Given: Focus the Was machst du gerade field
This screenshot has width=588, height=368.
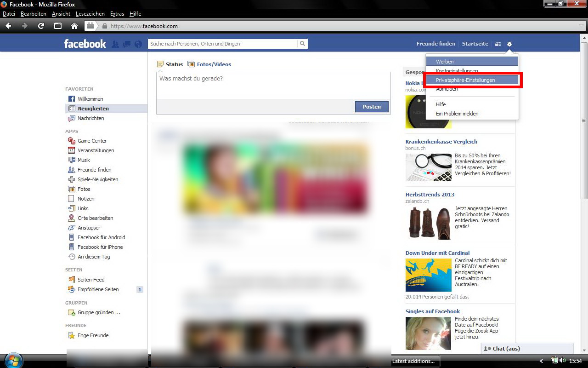Looking at the screenshot, I should (273, 85).
